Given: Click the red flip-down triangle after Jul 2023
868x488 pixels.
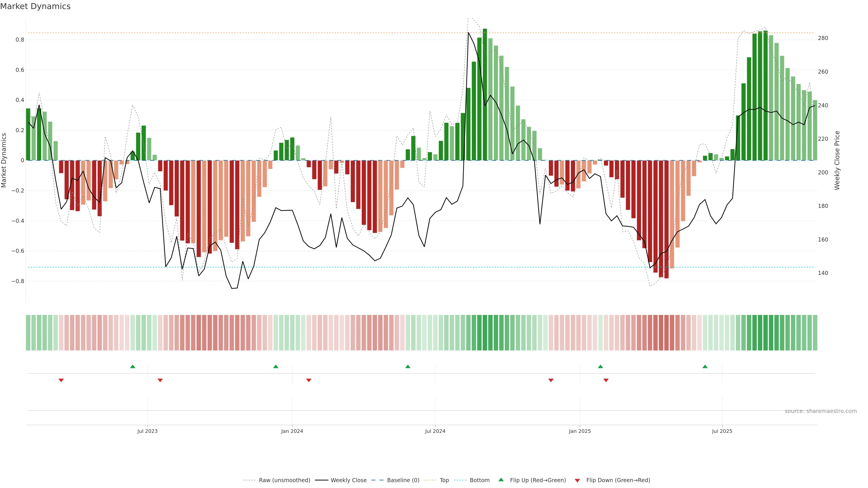Looking at the screenshot, I should tap(160, 380).
